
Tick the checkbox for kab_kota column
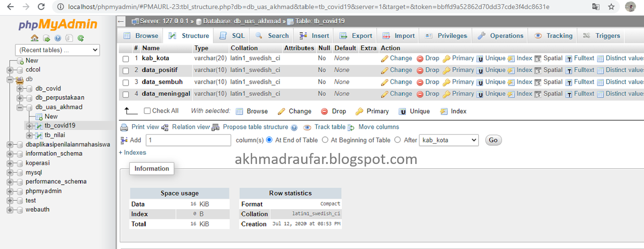pos(126,59)
